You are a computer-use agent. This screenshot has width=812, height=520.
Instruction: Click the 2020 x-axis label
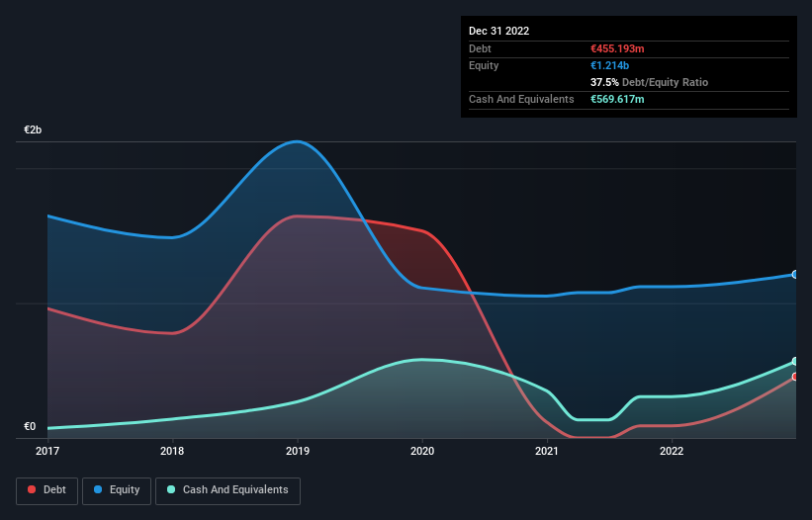[x=422, y=451]
